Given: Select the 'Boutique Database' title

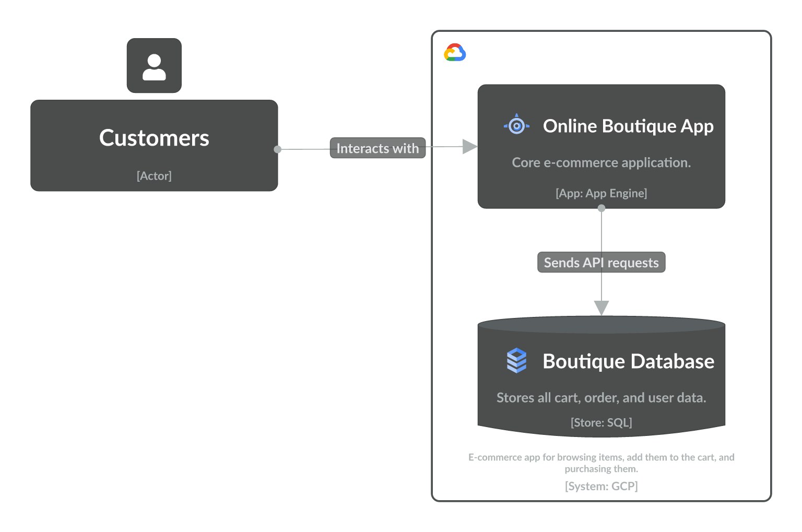Looking at the screenshot, I should pyautogui.click(x=628, y=361).
